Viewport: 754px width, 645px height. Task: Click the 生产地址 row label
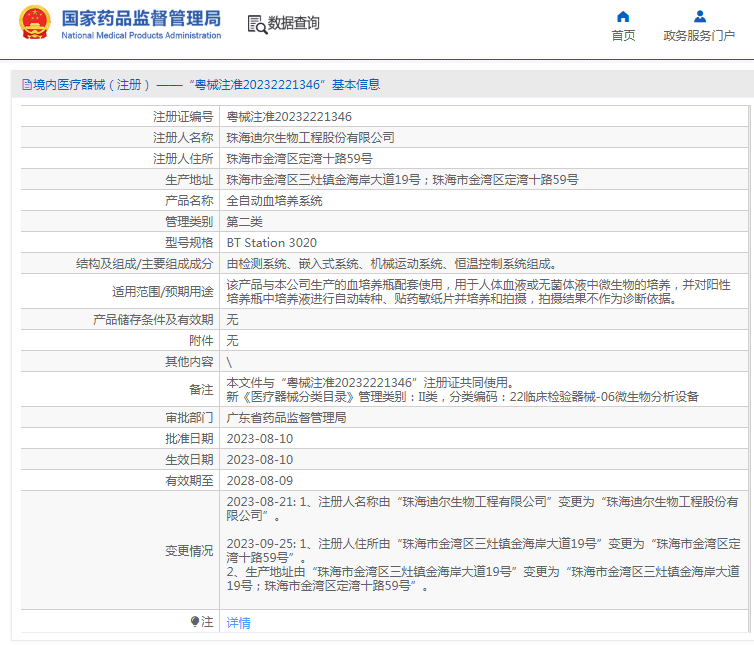tap(189, 180)
